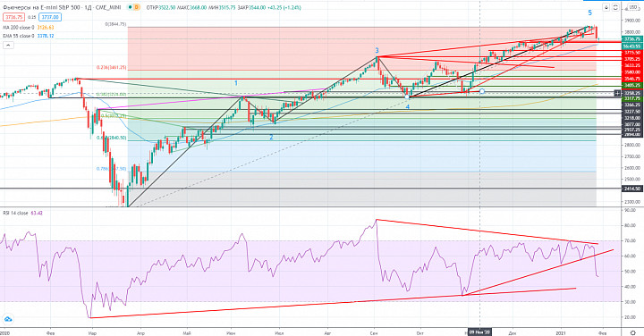Click the blue buy price 3737.00 button
This screenshot has width=644, height=336.
(50, 17)
